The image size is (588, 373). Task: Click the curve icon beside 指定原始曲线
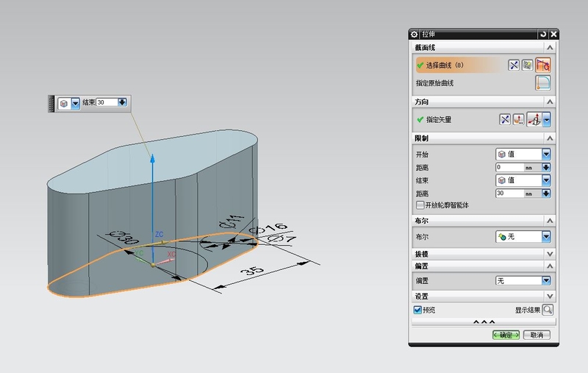pyautogui.click(x=543, y=83)
